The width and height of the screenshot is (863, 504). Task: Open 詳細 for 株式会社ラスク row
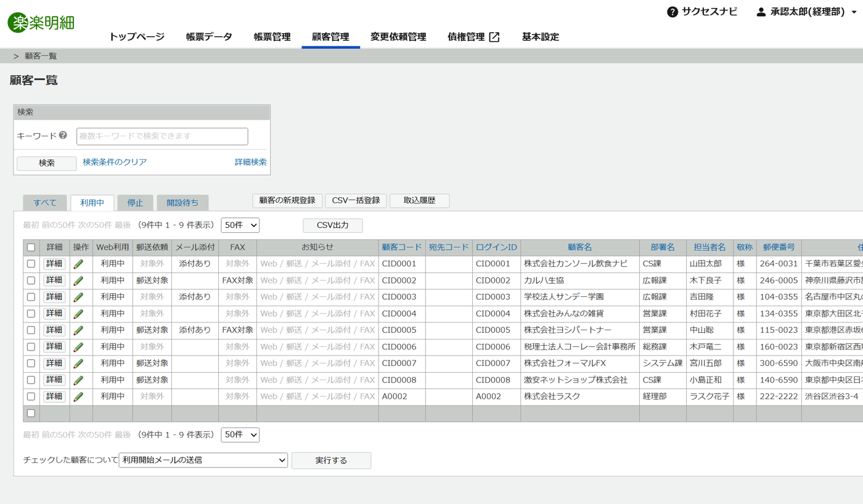point(55,397)
